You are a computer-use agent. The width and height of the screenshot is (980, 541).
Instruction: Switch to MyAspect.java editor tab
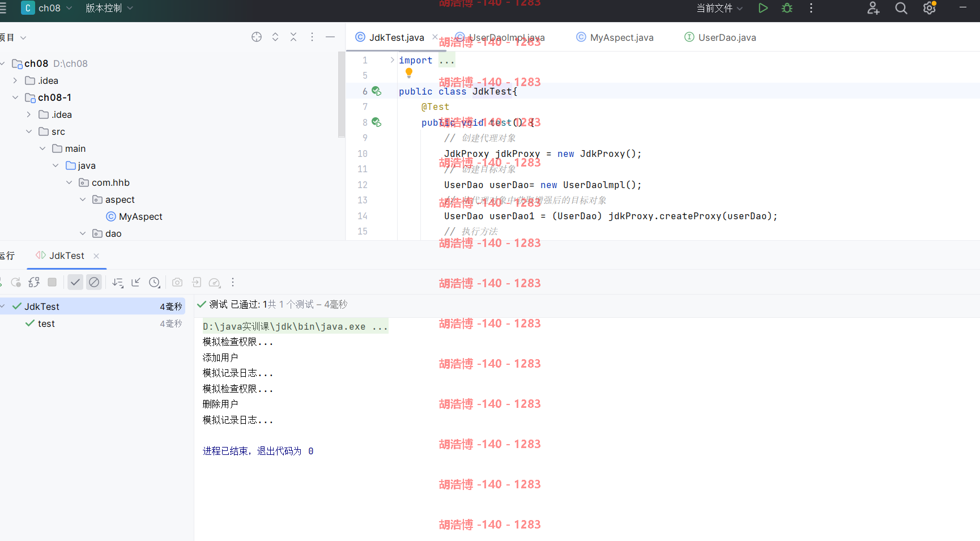[x=615, y=37]
